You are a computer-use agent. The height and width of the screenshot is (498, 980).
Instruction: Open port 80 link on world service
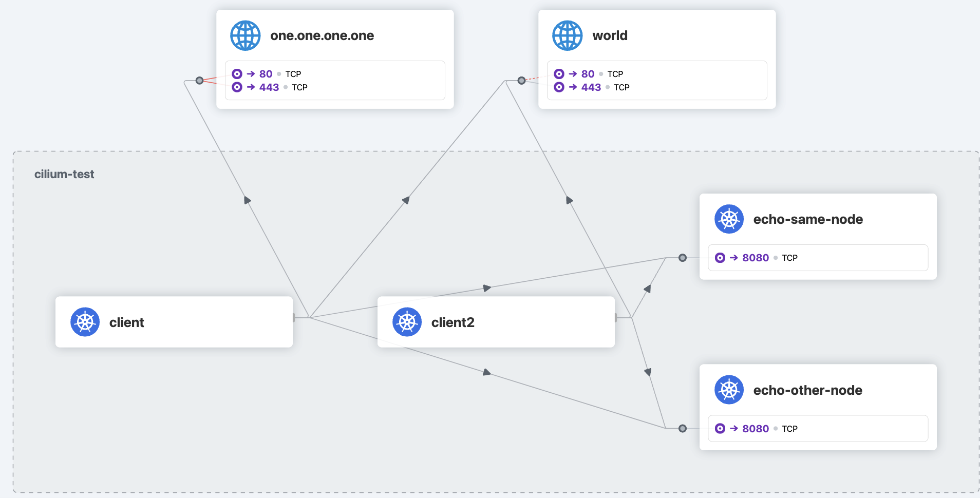587,73
